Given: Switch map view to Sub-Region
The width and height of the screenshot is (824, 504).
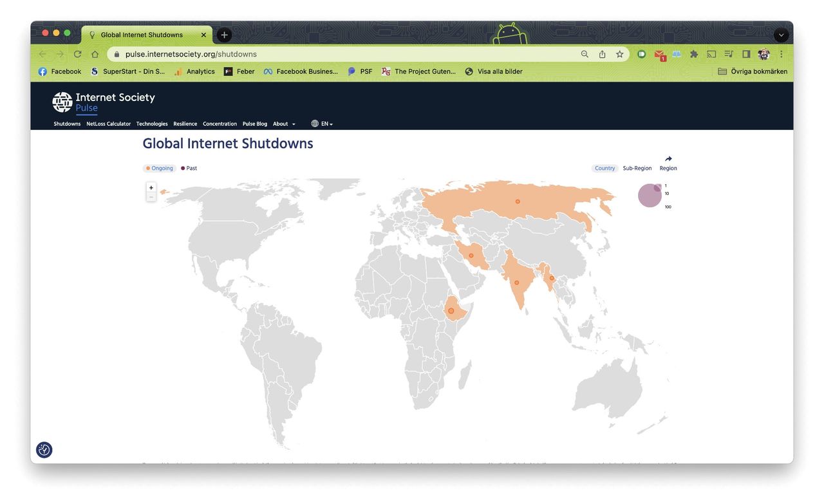Looking at the screenshot, I should [x=637, y=168].
